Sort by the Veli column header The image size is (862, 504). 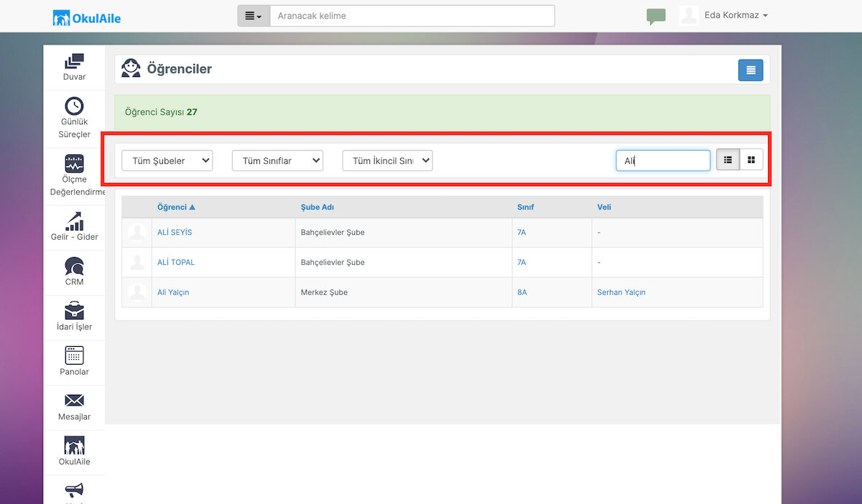(x=604, y=207)
